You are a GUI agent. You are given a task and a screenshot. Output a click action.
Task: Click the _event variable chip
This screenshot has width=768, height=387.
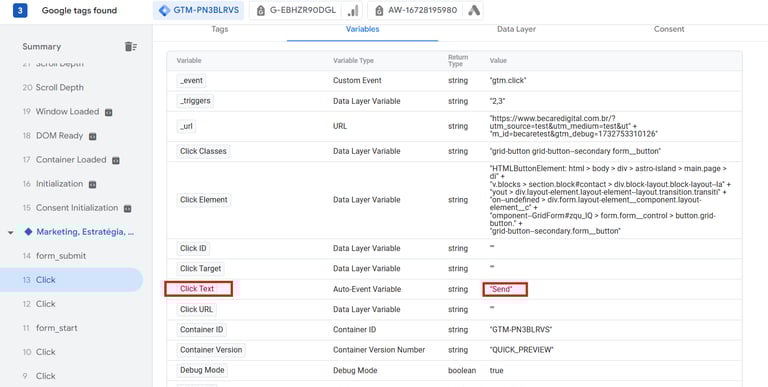(191, 81)
